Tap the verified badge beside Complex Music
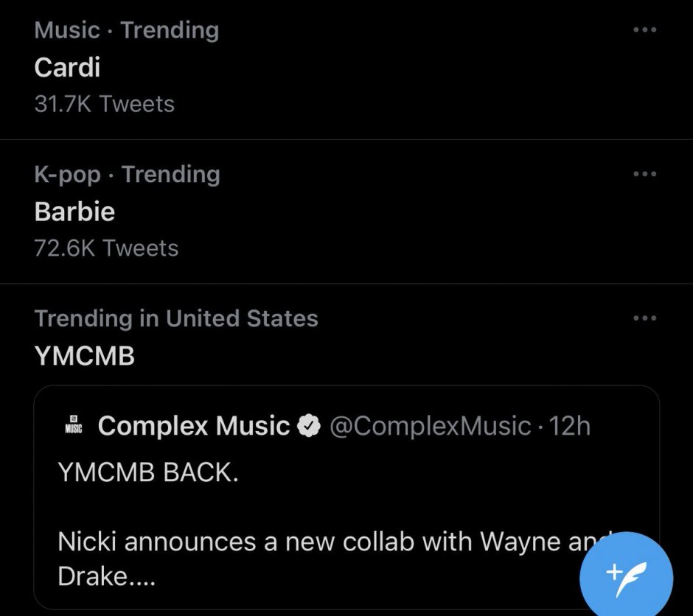This screenshot has width=693, height=616. click(308, 426)
